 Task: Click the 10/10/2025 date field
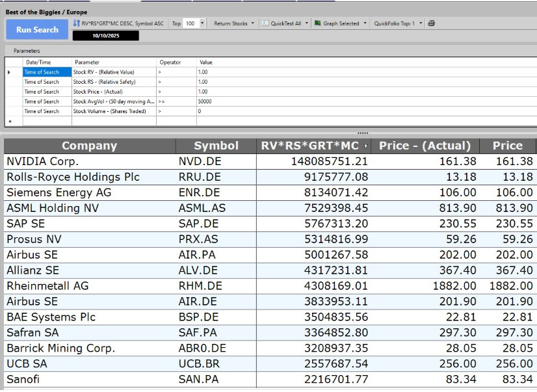105,36
